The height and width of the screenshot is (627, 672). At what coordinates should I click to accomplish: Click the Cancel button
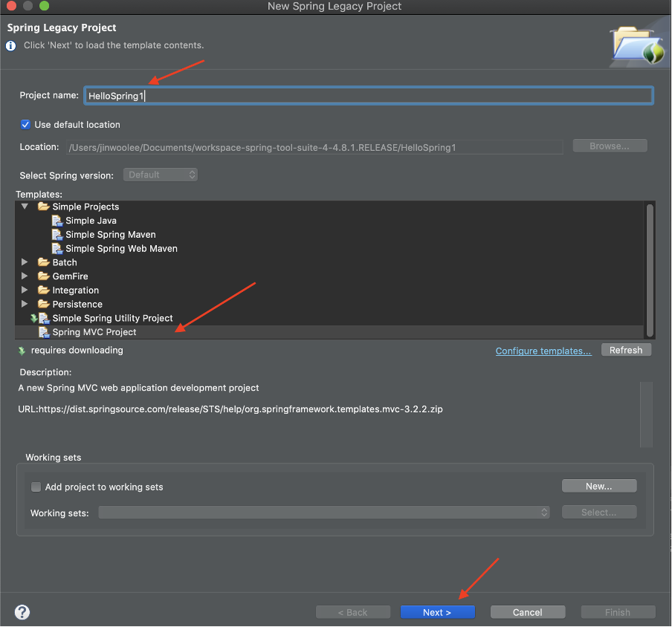(x=528, y=612)
